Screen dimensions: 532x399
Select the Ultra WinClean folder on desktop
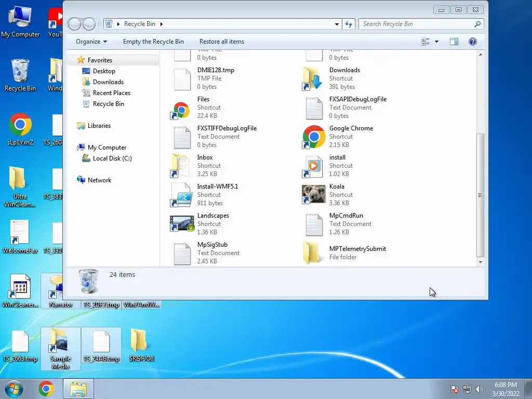19,187
